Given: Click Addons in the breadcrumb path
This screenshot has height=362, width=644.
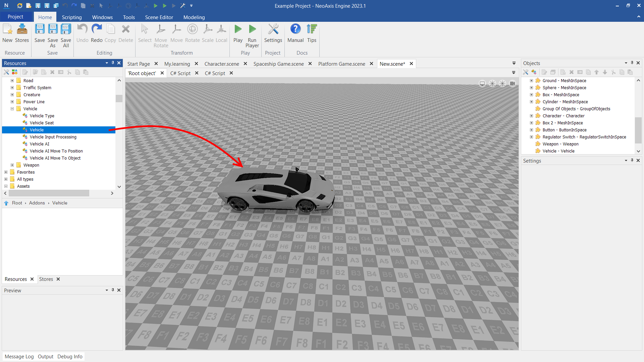Looking at the screenshot, I should tap(37, 203).
